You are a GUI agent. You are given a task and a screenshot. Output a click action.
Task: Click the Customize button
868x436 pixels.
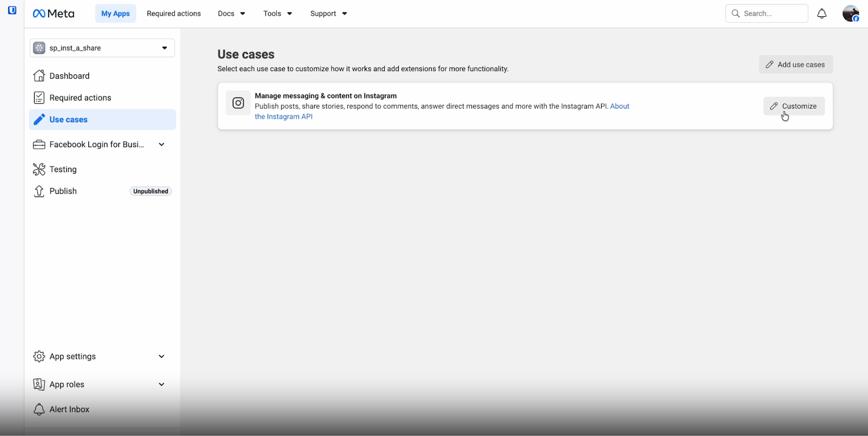[794, 106]
